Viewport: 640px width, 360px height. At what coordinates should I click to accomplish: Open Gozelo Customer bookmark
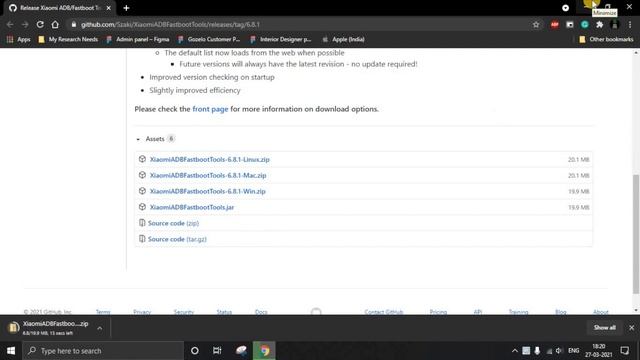click(x=209, y=40)
